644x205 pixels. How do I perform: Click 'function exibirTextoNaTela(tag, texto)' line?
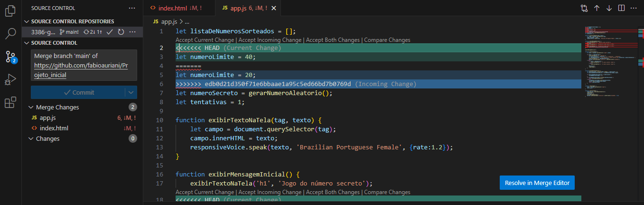(249, 120)
